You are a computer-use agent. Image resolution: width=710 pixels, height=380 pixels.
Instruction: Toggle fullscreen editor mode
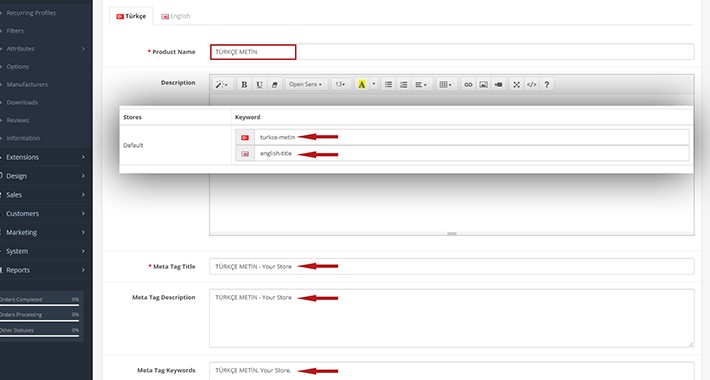pos(516,84)
